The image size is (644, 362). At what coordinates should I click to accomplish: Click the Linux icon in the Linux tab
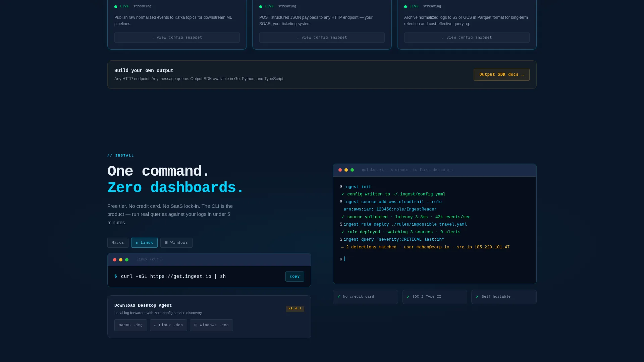[x=137, y=243]
